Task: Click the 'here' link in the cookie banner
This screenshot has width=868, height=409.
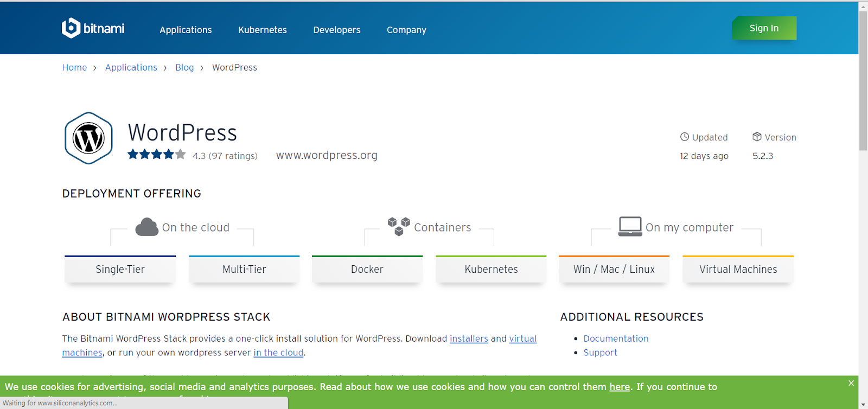Action: [620, 387]
